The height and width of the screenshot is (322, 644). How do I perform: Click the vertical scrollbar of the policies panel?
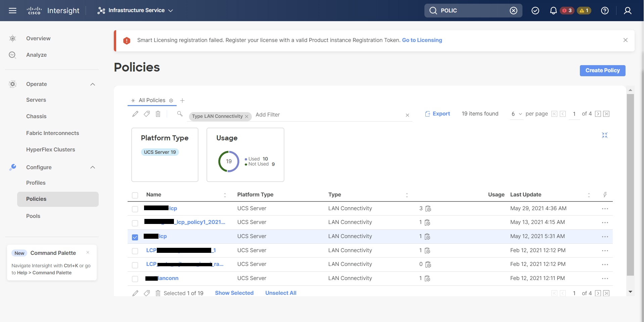click(x=630, y=185)
